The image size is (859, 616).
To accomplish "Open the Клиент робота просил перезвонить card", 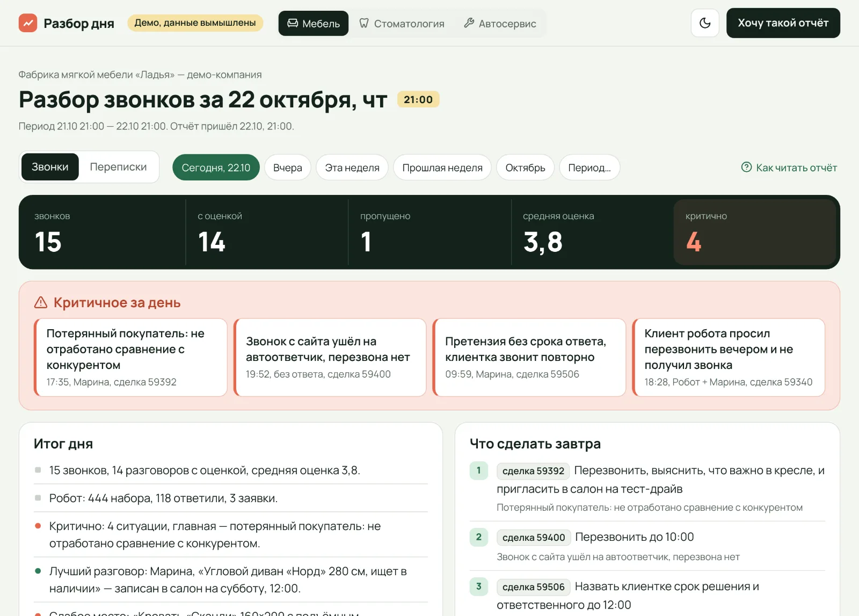I will tap(729, 357).
